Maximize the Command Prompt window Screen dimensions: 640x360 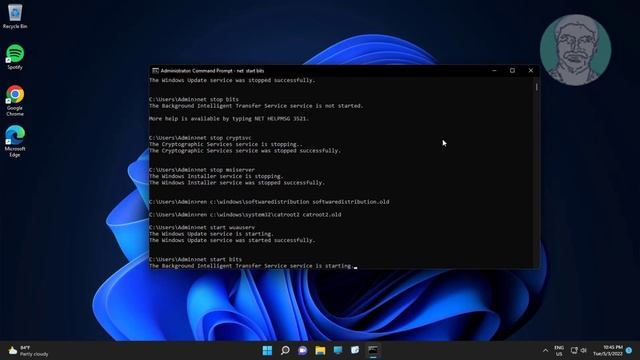click(x=512, y=71)
